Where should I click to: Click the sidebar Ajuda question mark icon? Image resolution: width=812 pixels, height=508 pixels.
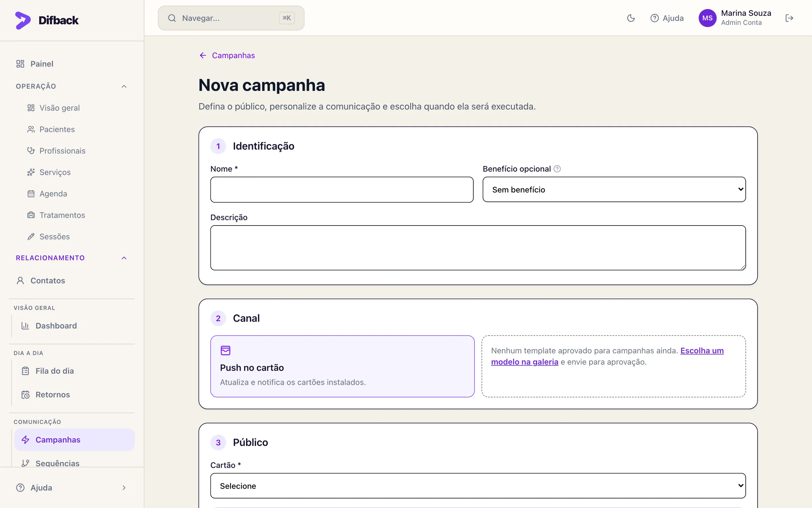point(20,488)
